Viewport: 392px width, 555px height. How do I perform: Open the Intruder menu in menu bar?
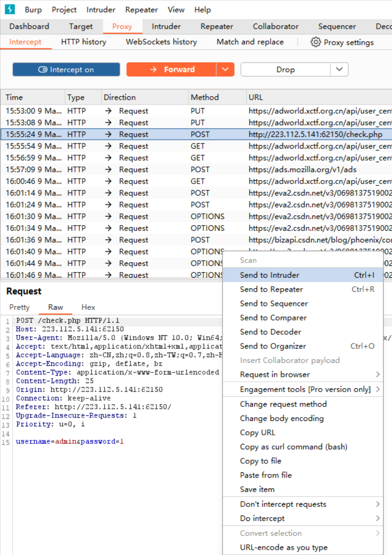[101, 9]
